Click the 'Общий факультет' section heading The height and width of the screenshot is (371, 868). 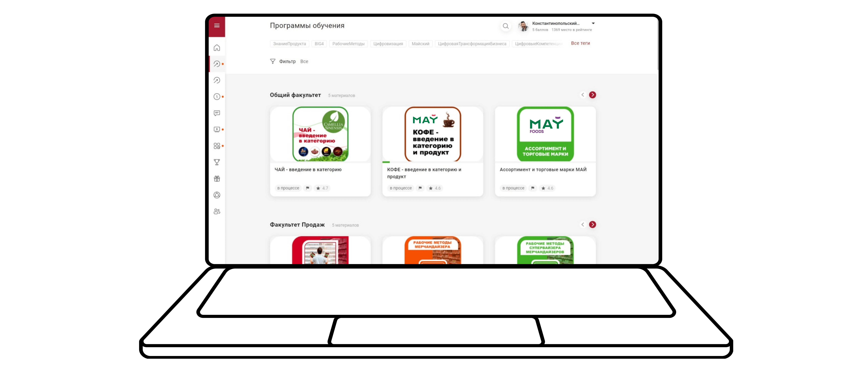click(295, 95)
